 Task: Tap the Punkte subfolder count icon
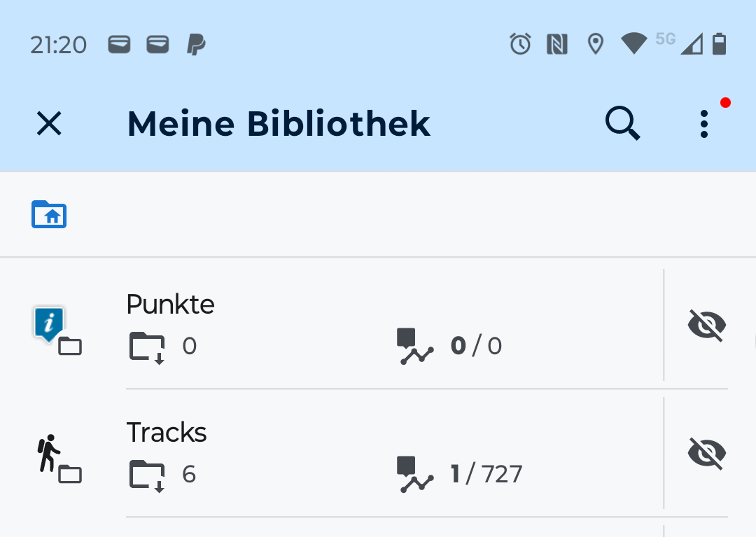click(x=147, y=347)
